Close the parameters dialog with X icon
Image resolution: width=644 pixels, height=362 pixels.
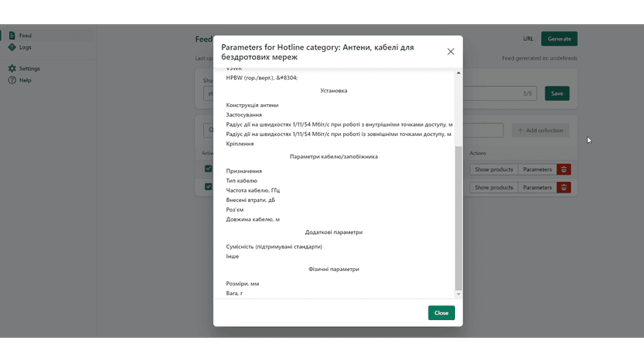[450, 52]
